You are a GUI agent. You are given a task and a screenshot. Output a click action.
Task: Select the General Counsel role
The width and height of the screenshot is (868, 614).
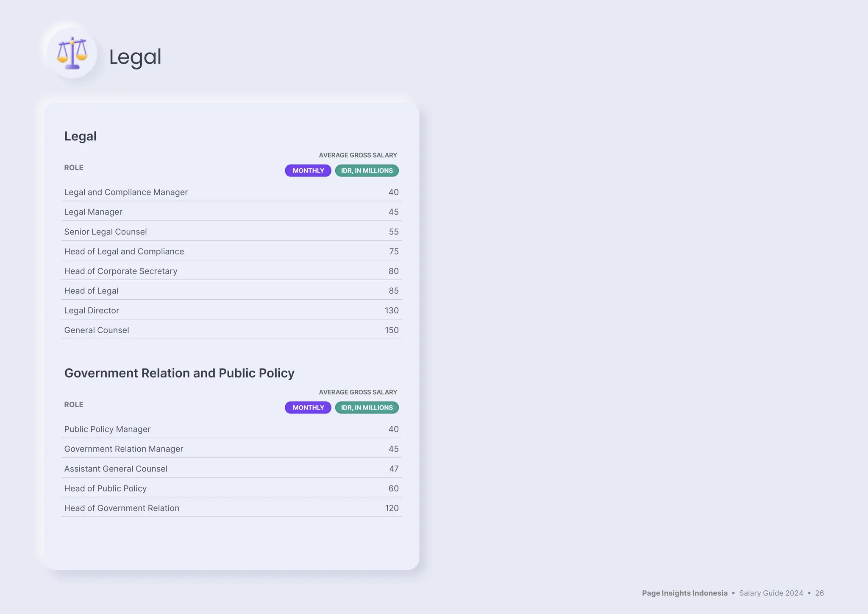click(97, 330)
